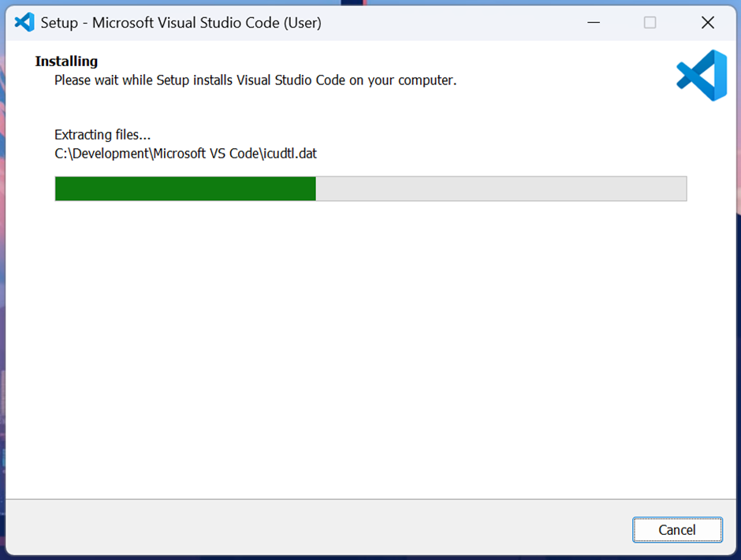Image resolution: width=741 pixels, height=560 pixels.
Task: Cancel the Visual Studio Code installation
Action: pos(677,530)
